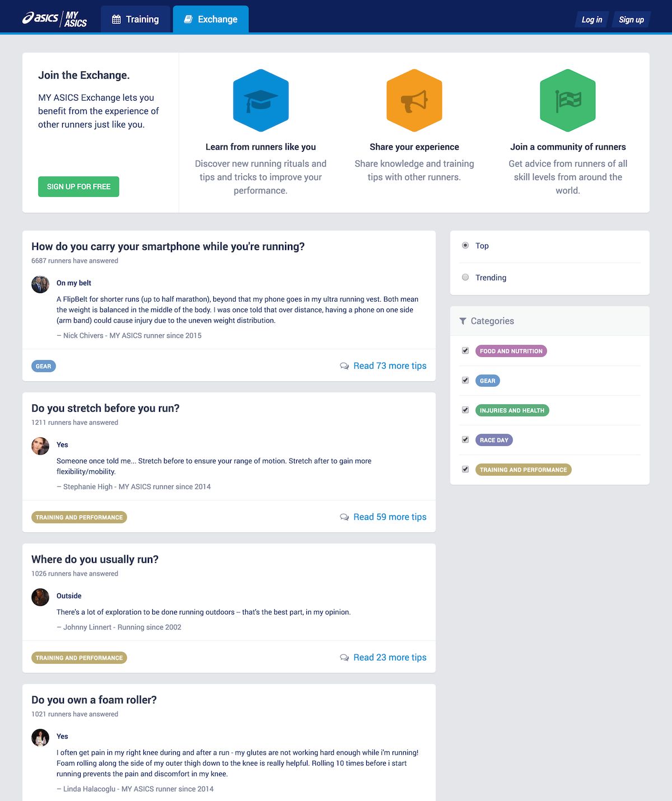Click the Log in button

coord(591,20)
